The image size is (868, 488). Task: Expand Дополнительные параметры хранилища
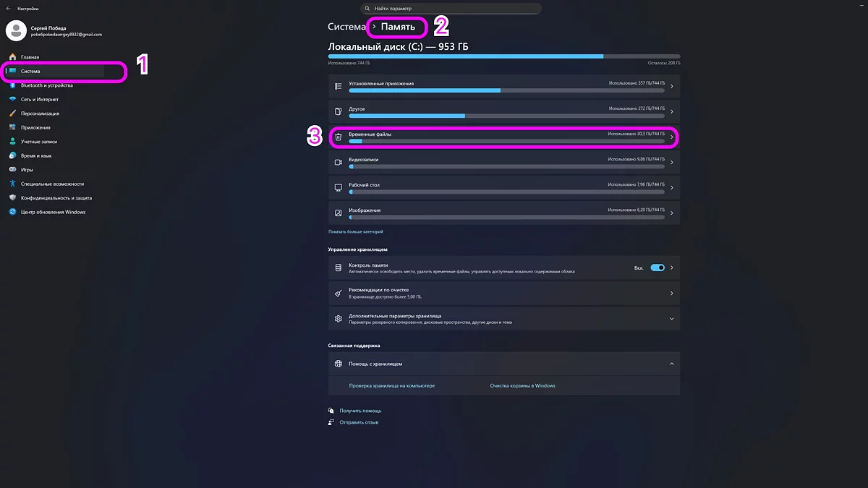pyautogui.click(x=504, y=318)
